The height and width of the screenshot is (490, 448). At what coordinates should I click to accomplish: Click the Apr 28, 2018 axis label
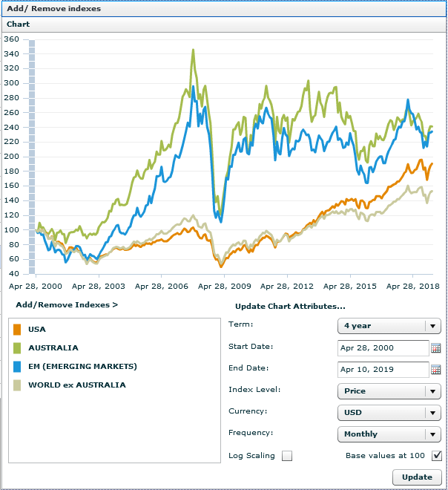[x=412, y=287]
